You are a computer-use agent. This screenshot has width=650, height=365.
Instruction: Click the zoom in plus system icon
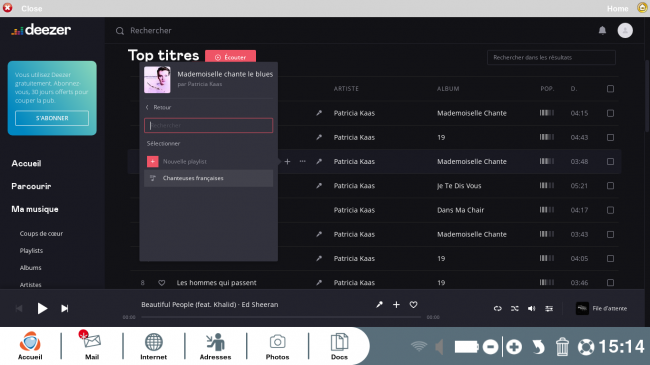[x=514, y=347]
